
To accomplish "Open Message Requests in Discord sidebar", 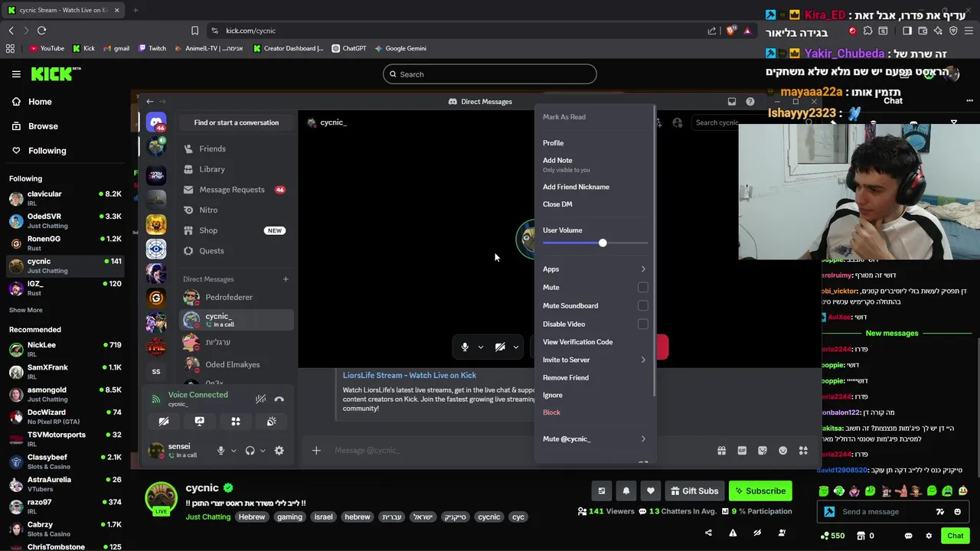I will (237, 190).
